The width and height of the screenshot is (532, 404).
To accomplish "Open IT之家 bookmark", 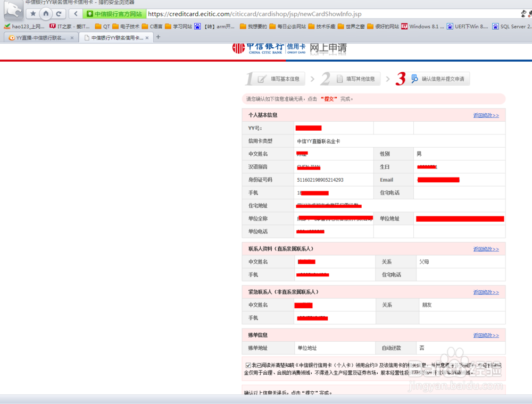I will click(70, 27).
